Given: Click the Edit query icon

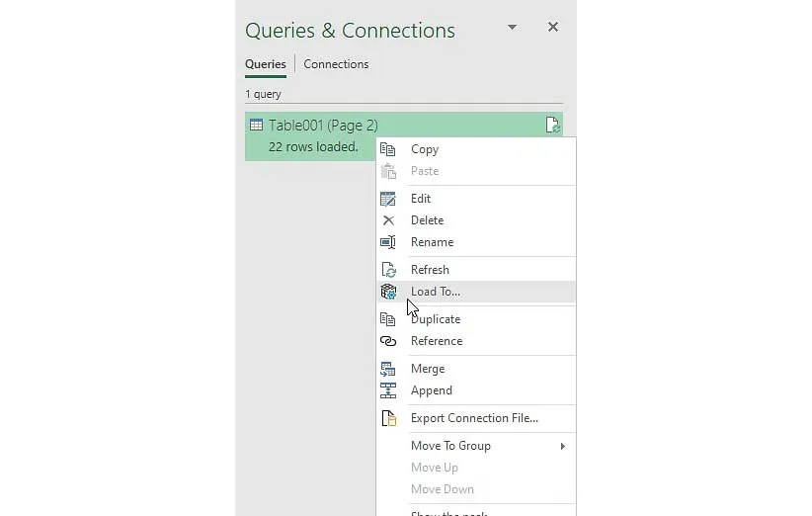Looking at the screenshot, I should 388,199.
